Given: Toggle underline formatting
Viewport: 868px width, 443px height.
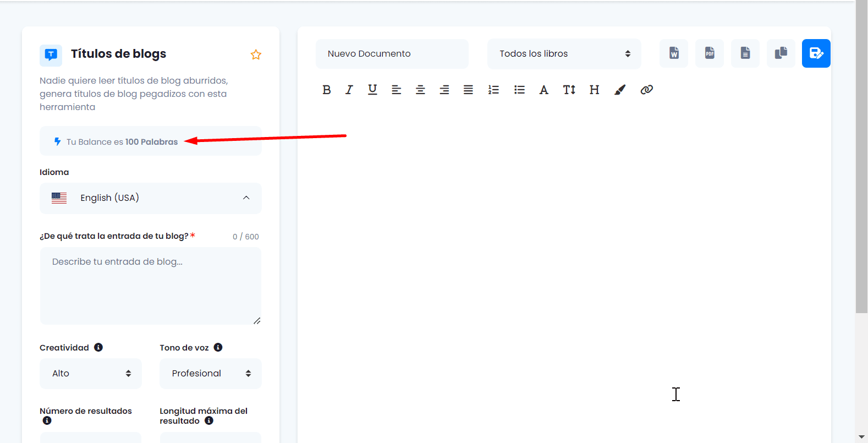Looking at the screenshot, I should point(372,90).
